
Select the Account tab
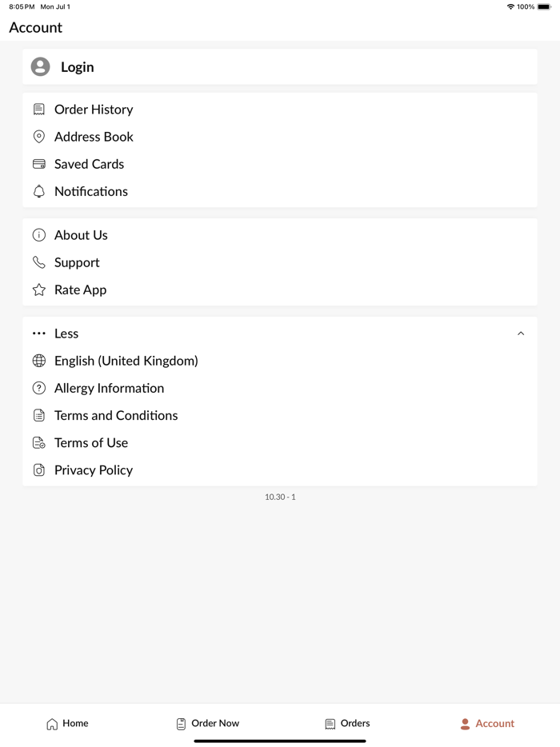[x=487, y=724]
